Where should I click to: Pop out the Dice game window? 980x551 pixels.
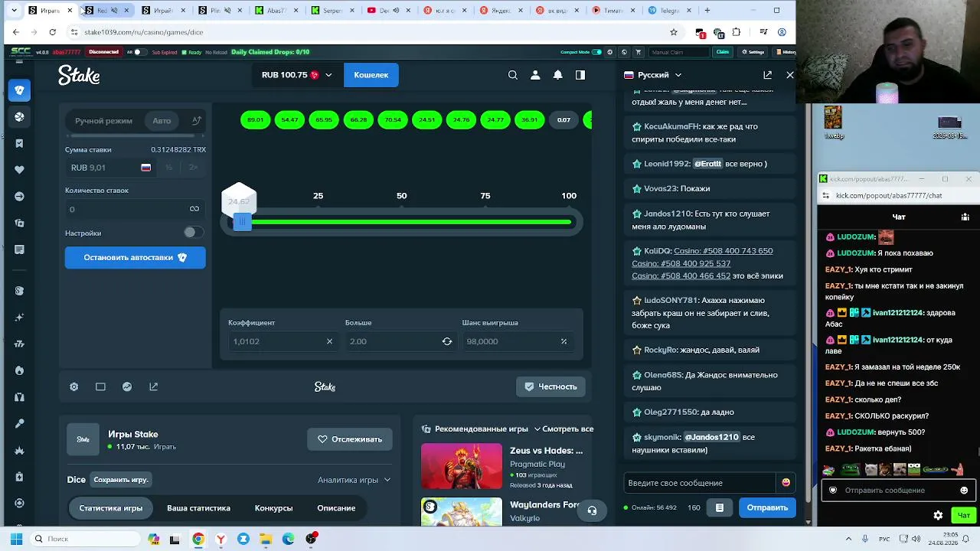(153, 387)
